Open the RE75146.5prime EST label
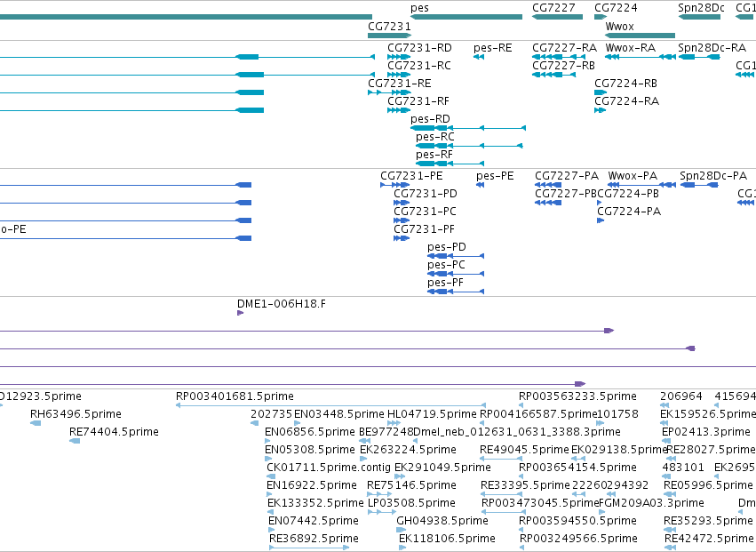756x552 pixels. click(411, 485)
